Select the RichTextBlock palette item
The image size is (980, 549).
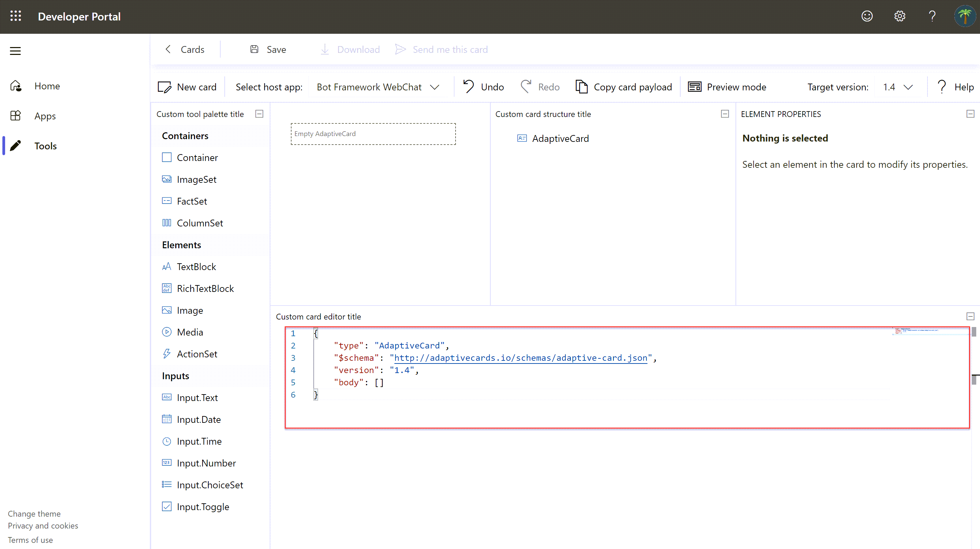tap(211, 288)
